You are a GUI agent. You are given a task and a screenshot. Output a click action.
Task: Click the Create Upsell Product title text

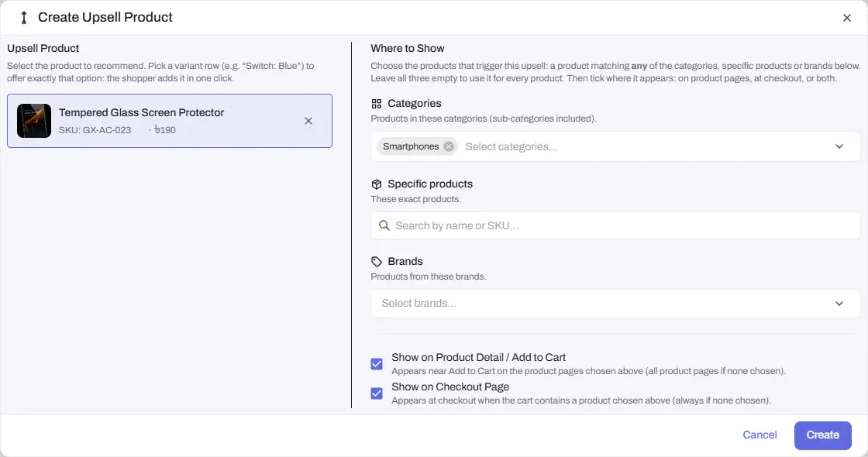point(105,17)
